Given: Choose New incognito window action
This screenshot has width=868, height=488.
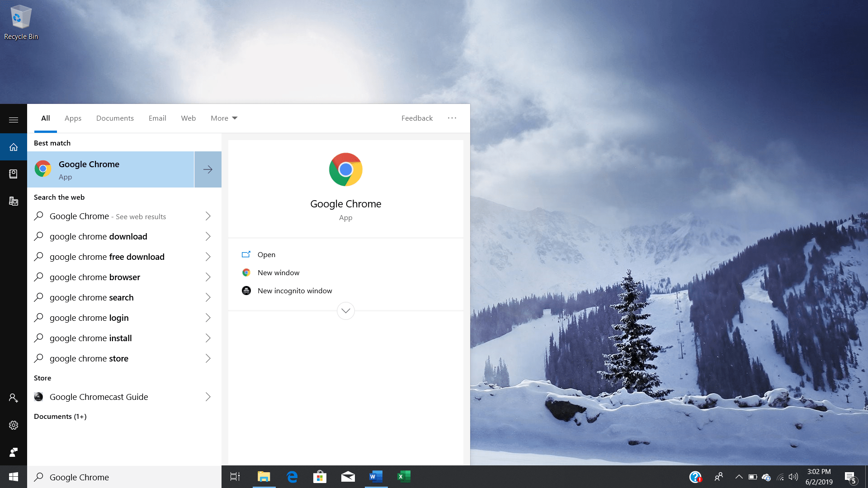Looking at the screenshot, I should 346,291.
